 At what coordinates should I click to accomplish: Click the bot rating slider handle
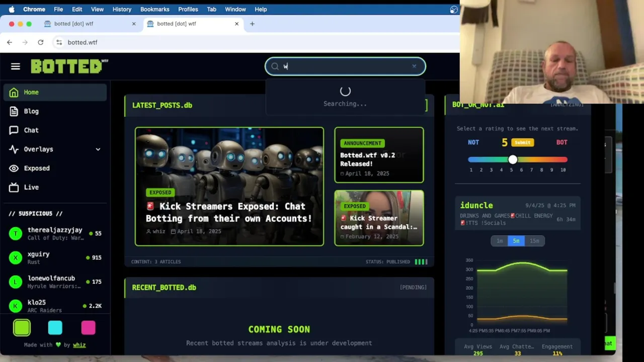tap(512, 159)
